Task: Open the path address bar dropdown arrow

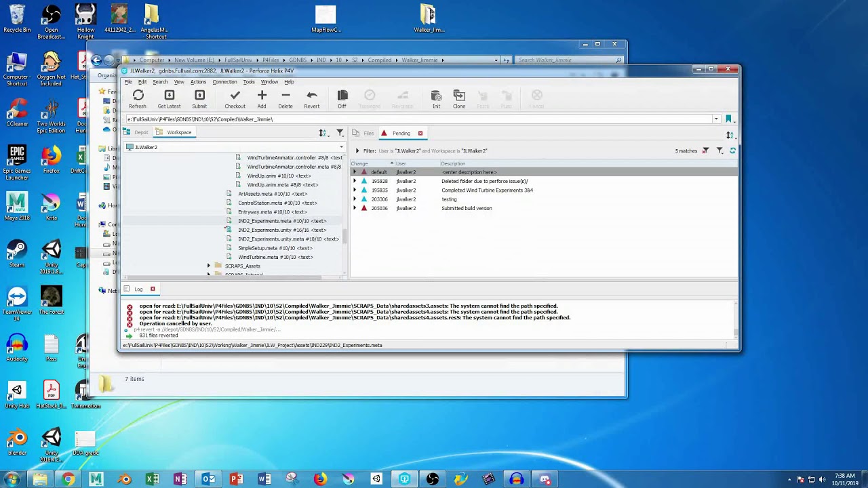Action: (x=716, y=119)
